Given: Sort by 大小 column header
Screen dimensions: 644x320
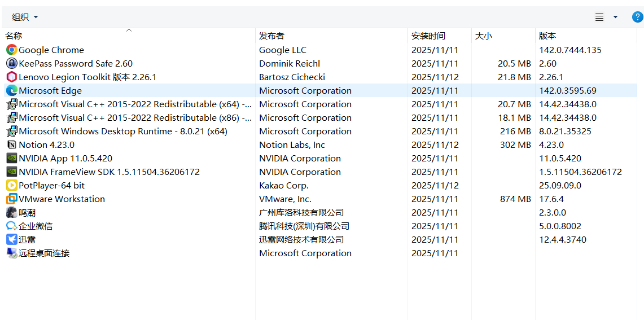Looking at the screenshot, I should click(x=483, y=36).
